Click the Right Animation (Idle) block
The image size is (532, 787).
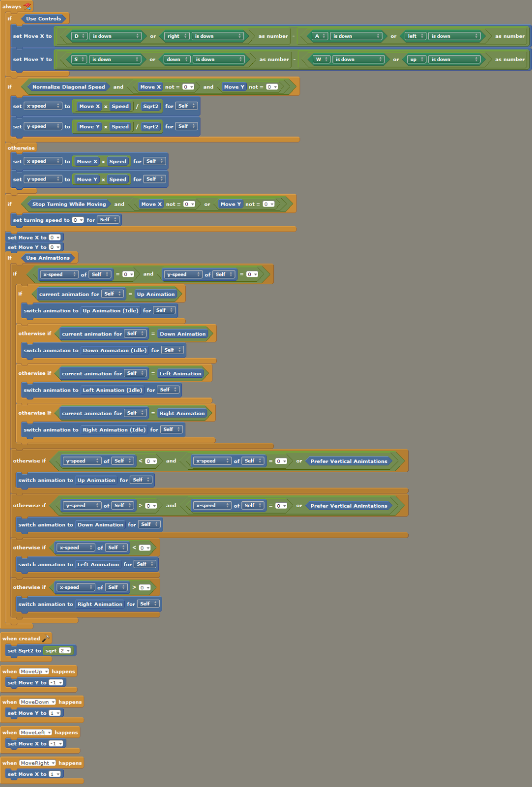114,430
